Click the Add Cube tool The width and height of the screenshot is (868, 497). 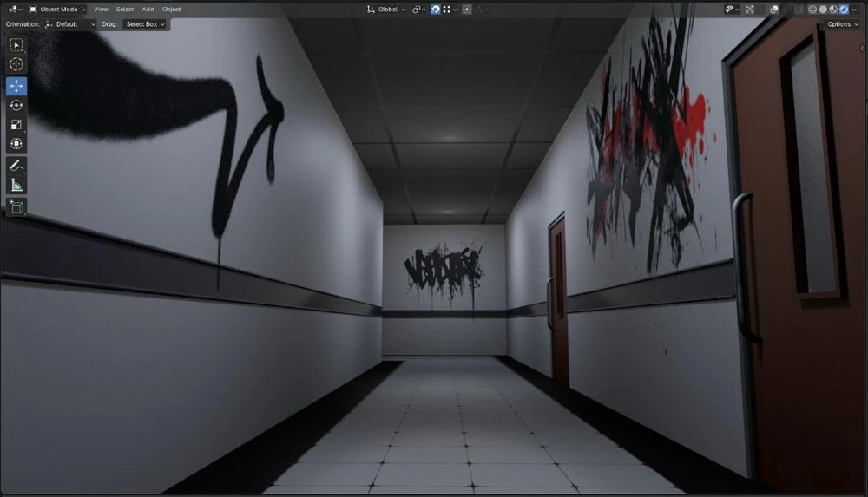coord(16,206)
